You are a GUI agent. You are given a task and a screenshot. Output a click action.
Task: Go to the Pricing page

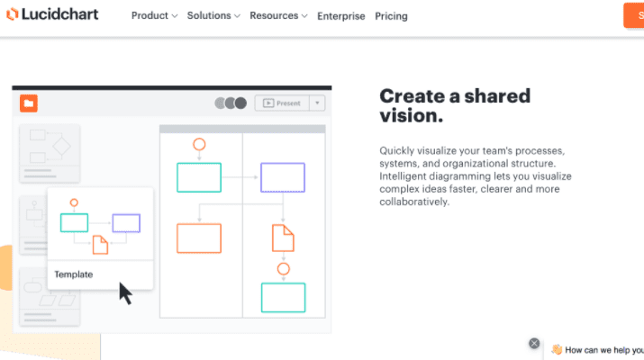coord(391,16)
